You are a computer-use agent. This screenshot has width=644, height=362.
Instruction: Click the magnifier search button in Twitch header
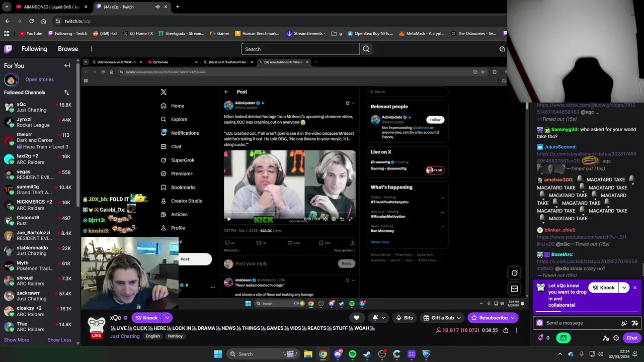tap(366, 49)
